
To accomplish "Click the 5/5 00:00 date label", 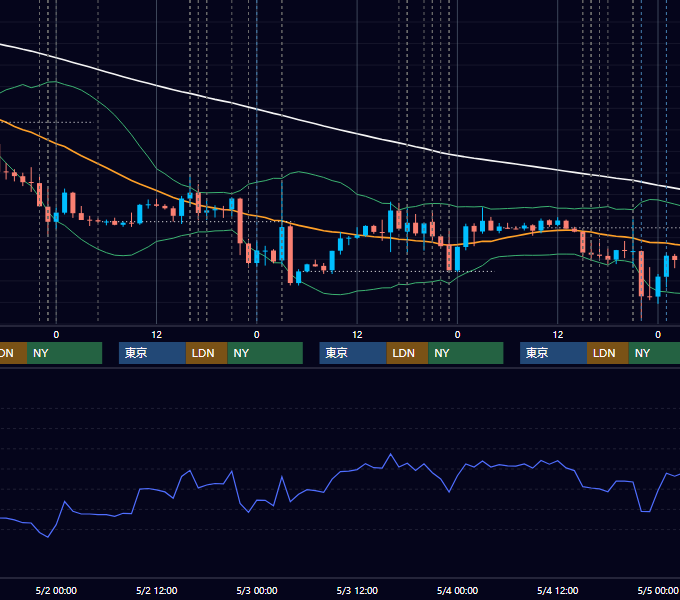I will tap(658, 590).
